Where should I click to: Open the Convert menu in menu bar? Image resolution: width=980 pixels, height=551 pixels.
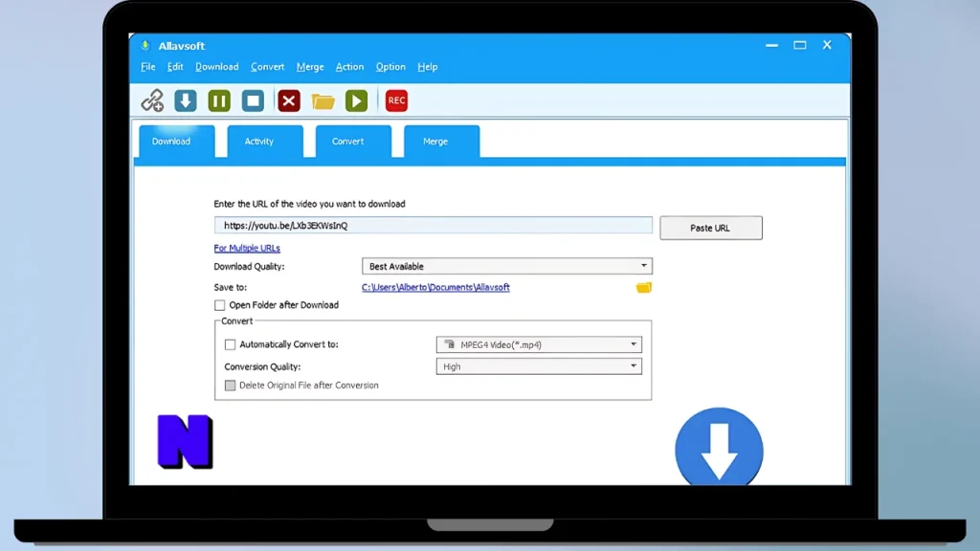coord(268,67)
